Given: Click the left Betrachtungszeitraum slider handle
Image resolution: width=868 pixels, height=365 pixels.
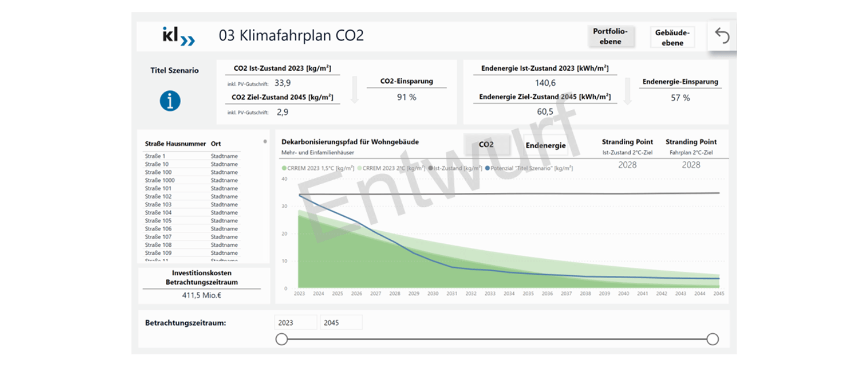Looking at the screenshot, I should (282, 339).
